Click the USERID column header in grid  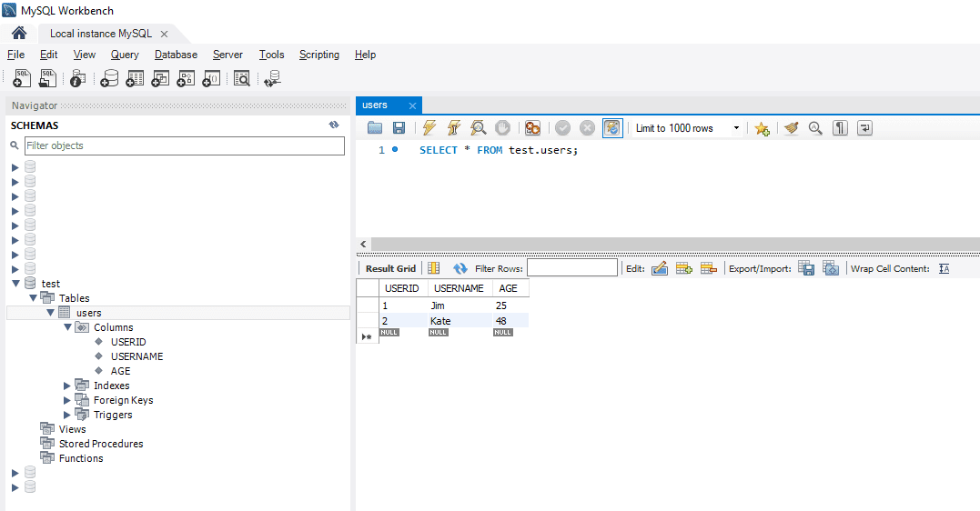[403, 288]
